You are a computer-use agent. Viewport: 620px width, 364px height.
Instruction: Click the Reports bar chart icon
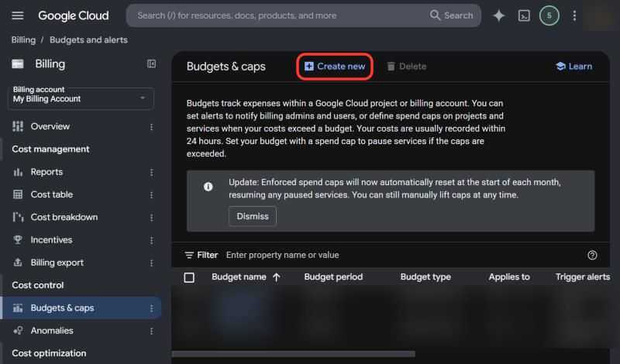point(18,172)
